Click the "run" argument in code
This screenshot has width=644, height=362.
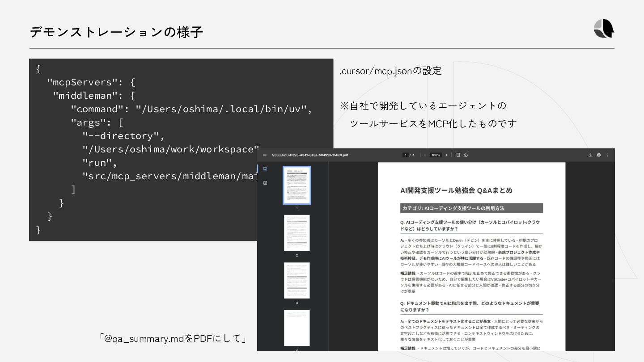(99, 163)
